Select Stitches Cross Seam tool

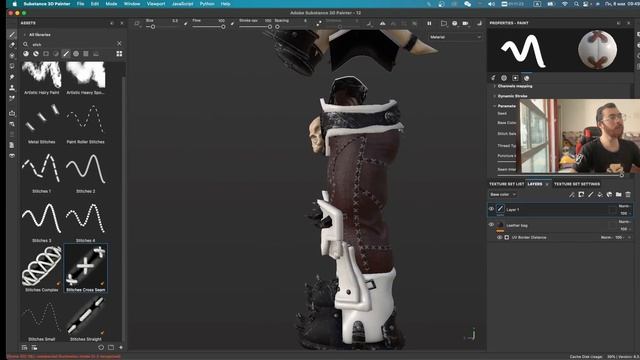(x=85, y=268)
